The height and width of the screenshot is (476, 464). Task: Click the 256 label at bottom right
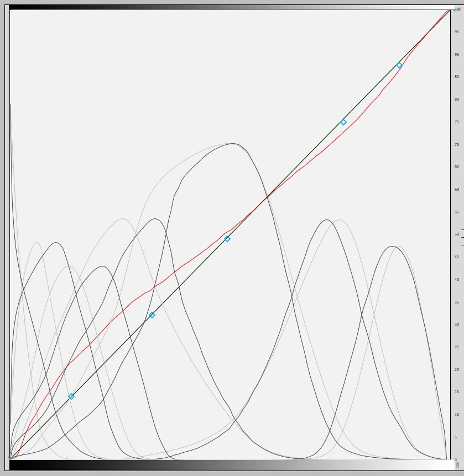(458, 465)
